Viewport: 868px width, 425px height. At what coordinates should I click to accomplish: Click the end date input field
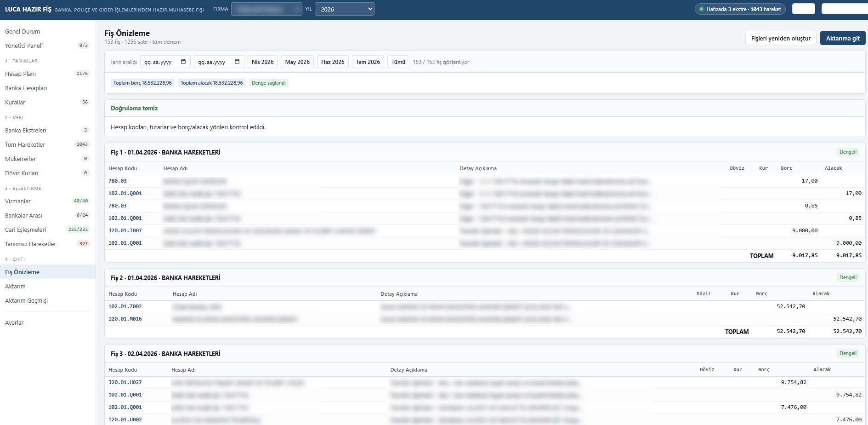point(219,62)
